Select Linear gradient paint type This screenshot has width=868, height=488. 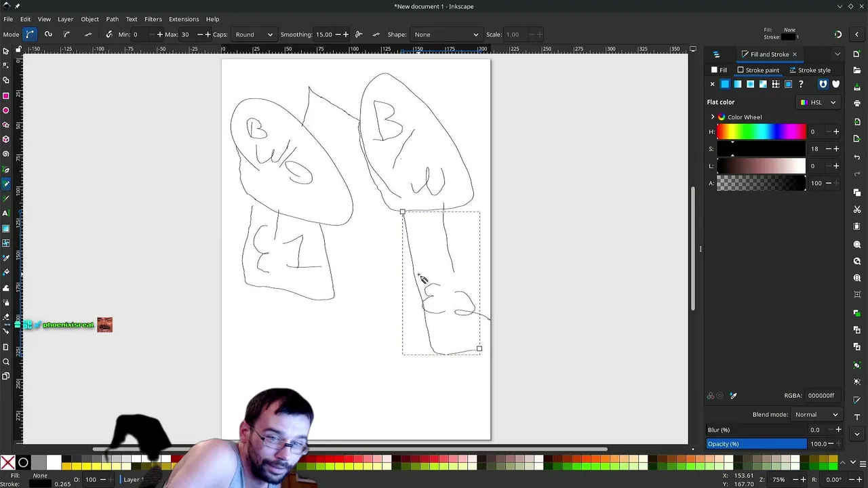738,84
